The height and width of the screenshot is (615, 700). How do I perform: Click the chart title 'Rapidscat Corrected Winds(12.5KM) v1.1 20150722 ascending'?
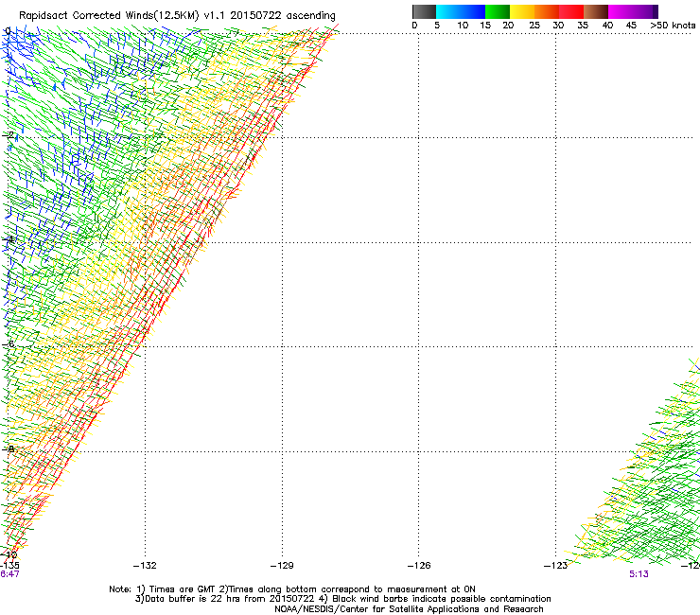click(x=177, y=16)
